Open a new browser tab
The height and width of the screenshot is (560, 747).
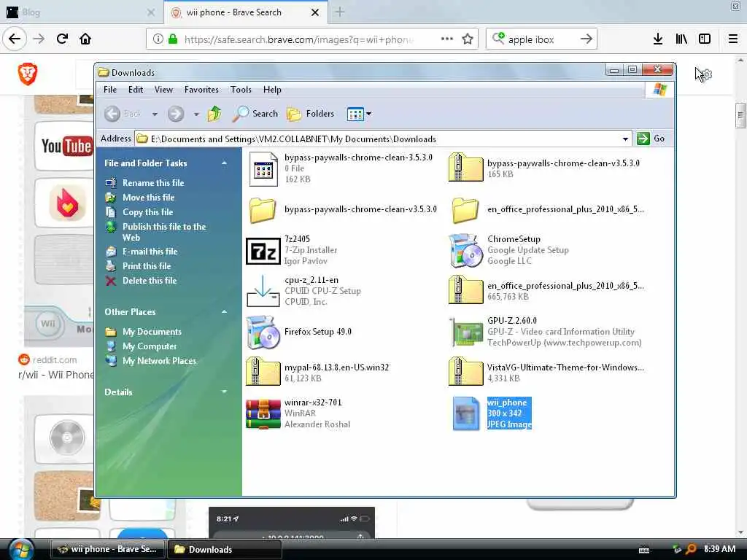pos(340,12)
